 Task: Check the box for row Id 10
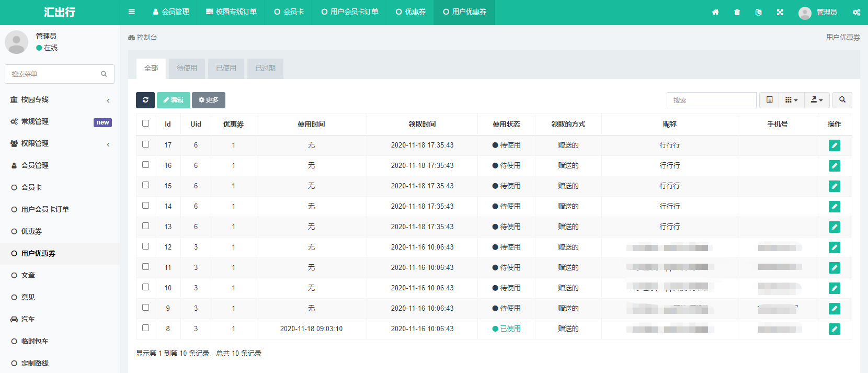(x=145, y=287)
